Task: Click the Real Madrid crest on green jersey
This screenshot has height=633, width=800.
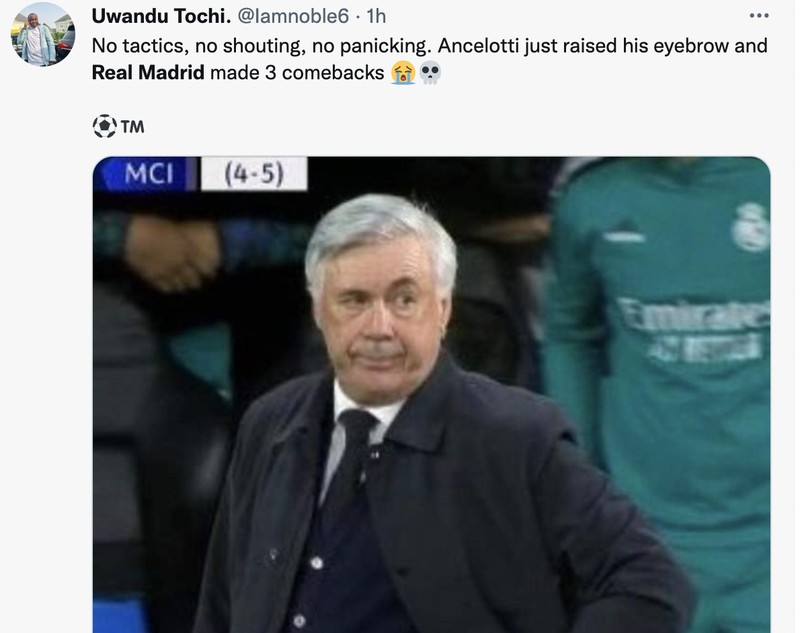Action: [x=749, y=228]
